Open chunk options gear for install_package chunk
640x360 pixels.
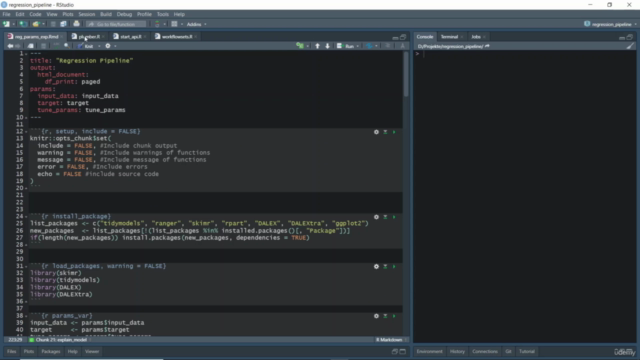(376, 217)
